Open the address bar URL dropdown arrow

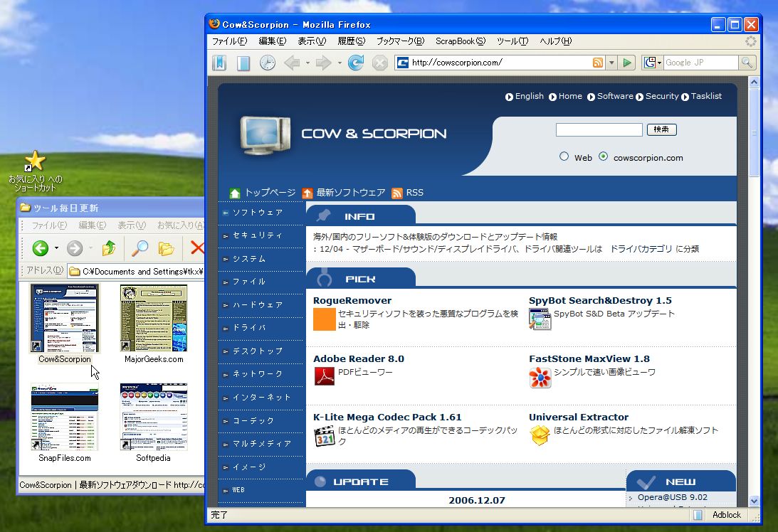pyautogui.click(x=611, y=63)
